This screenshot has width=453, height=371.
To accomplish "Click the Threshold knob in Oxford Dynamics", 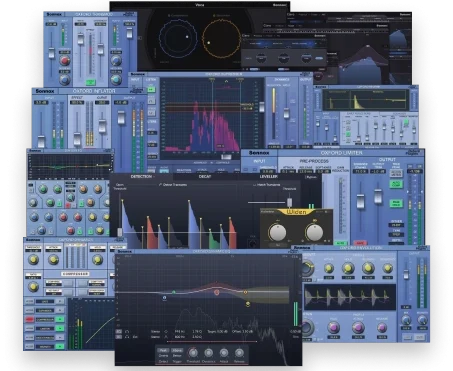I will tap(33, 260).
